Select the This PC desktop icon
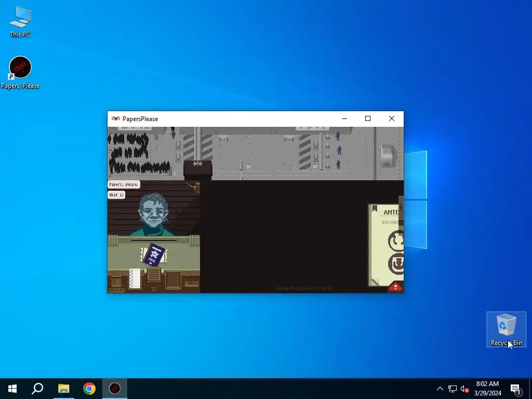The image size is (532, 399). 20,22
